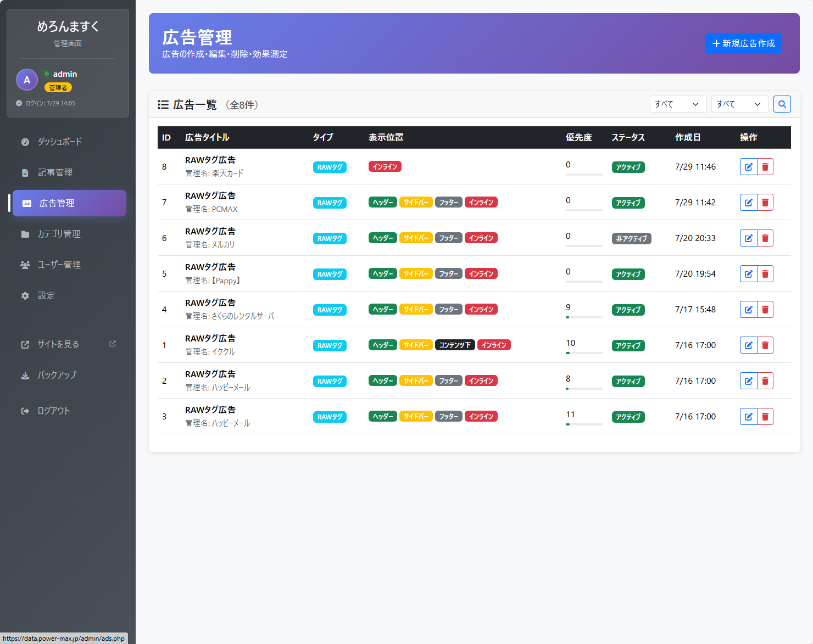
Task: Click the 非アクティブ status badge
Action: point(631,239)
